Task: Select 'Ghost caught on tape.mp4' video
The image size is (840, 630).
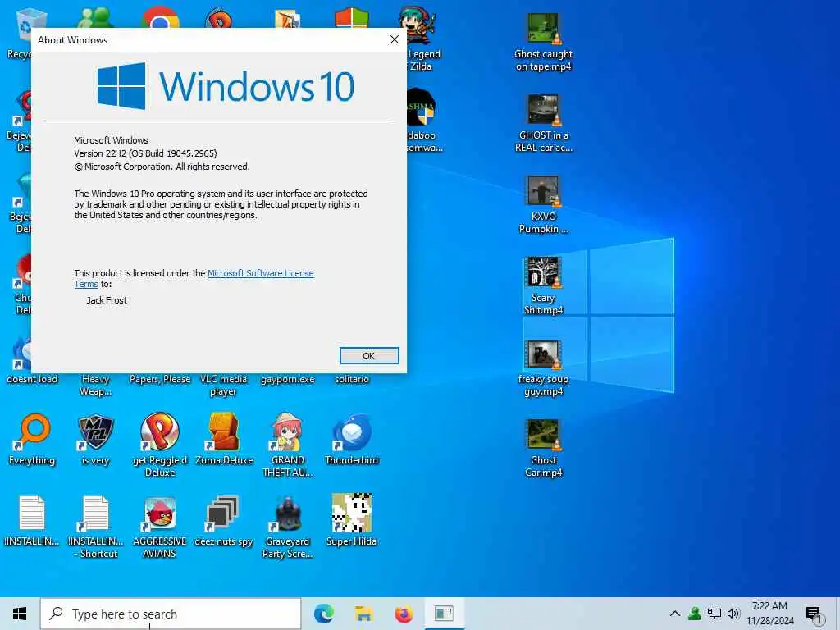Action: point(543,42)
